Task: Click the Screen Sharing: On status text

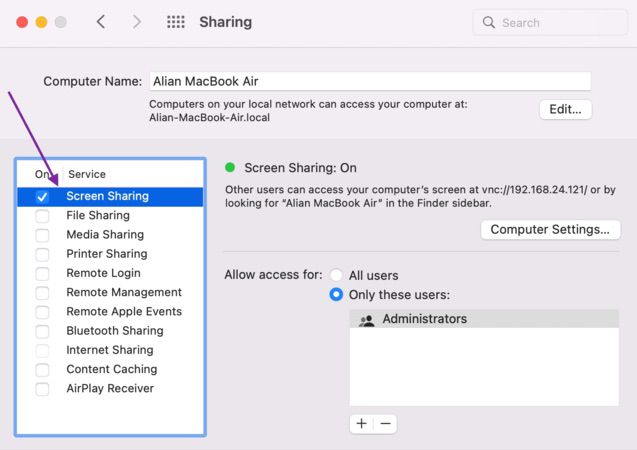Action: [300, 168]
